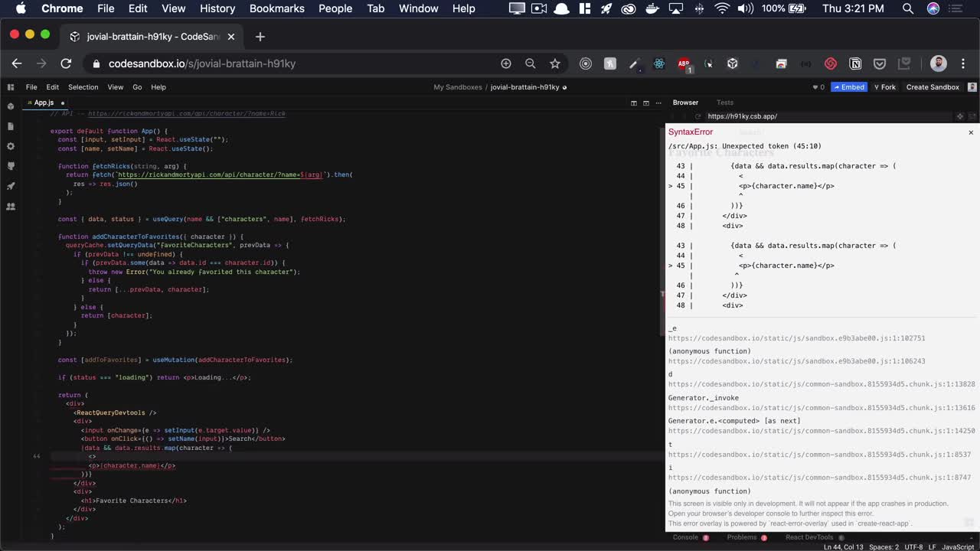Switch to the Tests tab
The image size is (980, 551).
point(724,102)
